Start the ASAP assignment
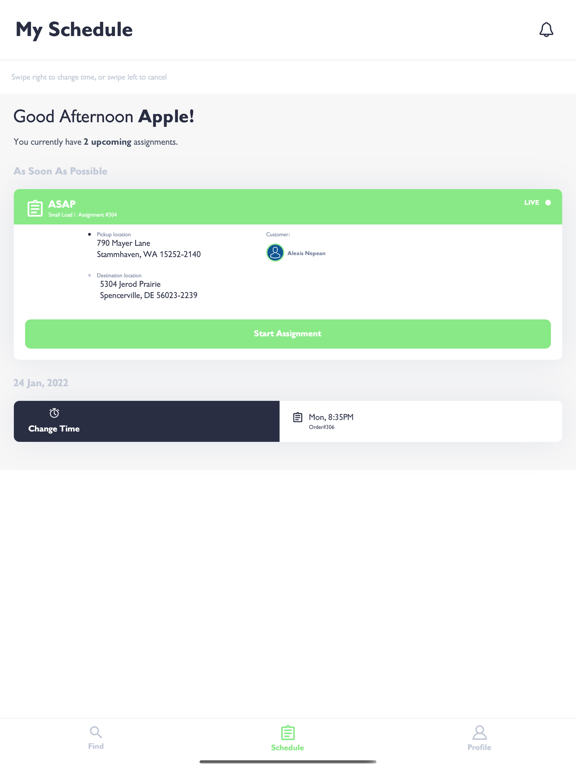Screen dimensions: 576x768 point(288,334)
